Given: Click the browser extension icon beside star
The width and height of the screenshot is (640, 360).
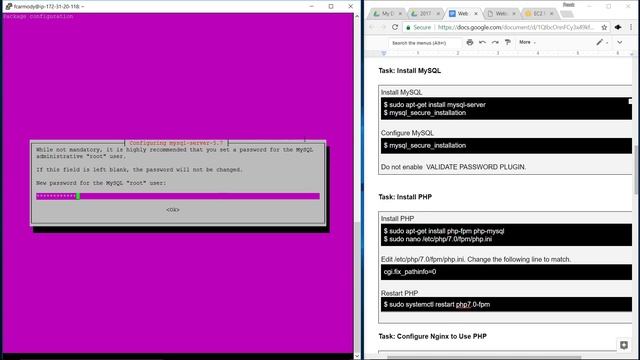Looking at the screenshot, I should pyautogui.click(x=618, y=27).
